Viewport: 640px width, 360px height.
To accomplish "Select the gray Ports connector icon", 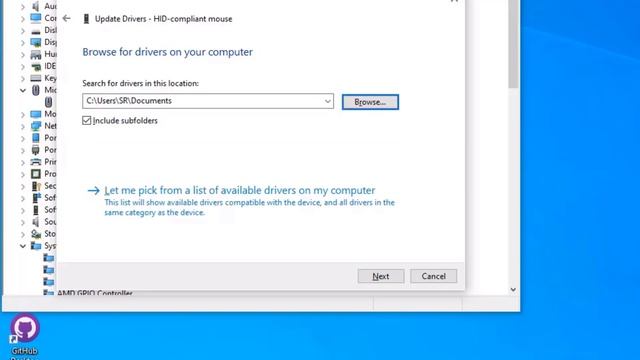I will pyautogui.click(x=36, y=150).
